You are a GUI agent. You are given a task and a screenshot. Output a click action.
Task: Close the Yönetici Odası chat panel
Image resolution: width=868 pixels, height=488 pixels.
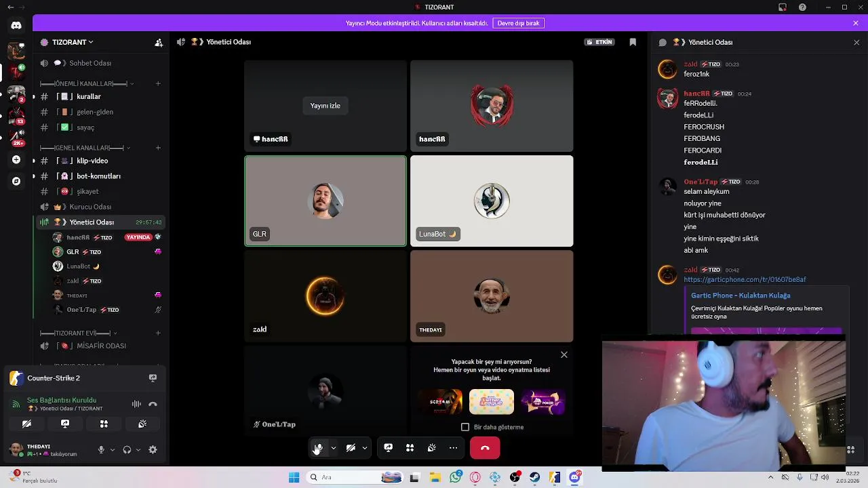[x=856, y=42]
